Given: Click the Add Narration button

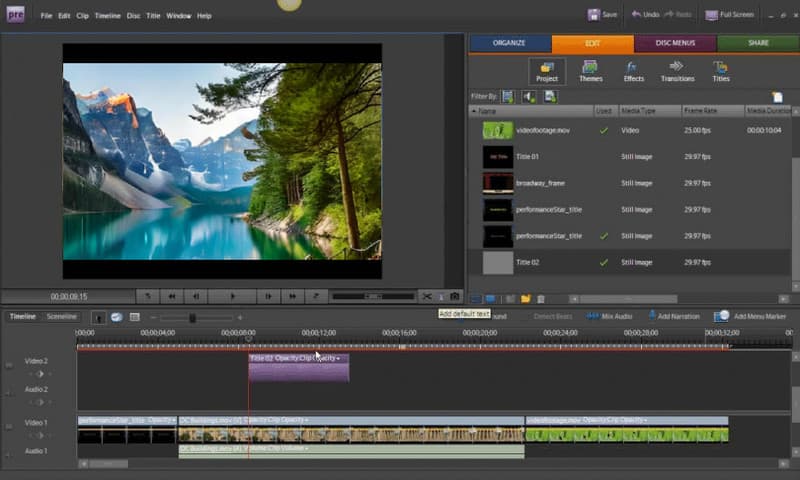Looking at the screenshot, I should pos(671,317).
